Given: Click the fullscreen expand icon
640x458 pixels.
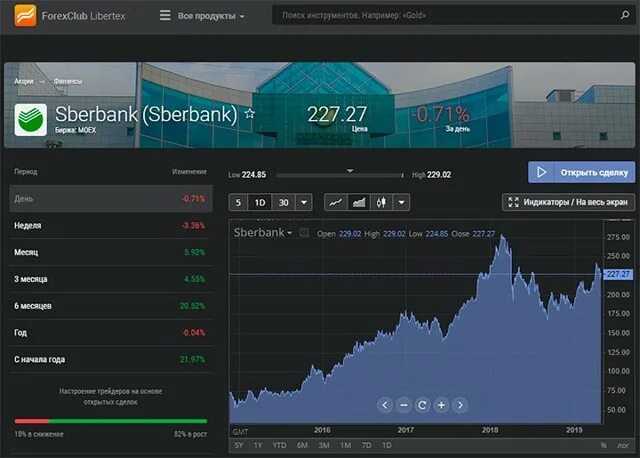Looking at the screenshot, I should click(x=513, y=202).
